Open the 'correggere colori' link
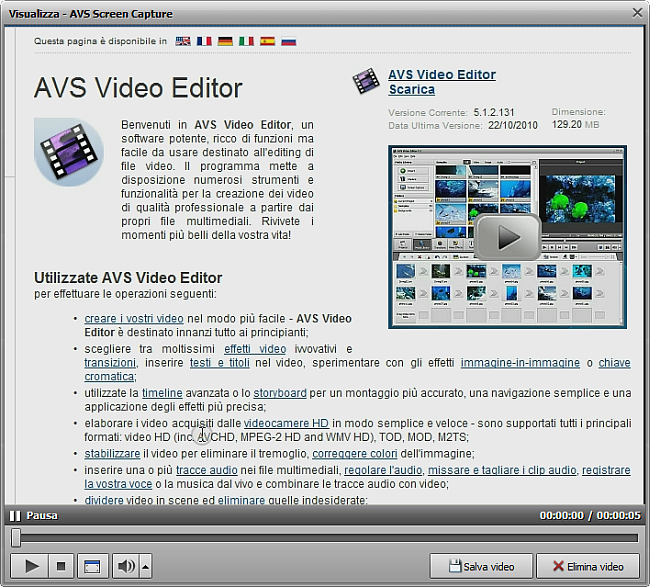Viewport: 650px width, 587px height. click(354, 453)
